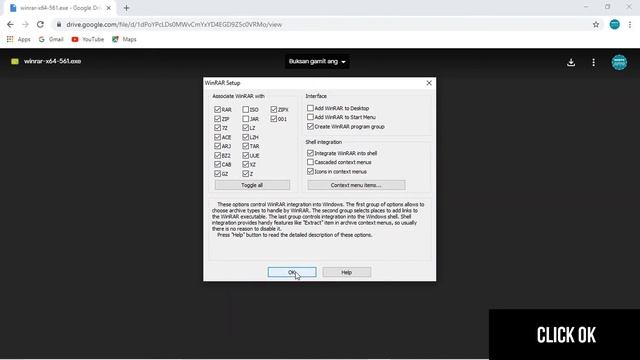Toggle the GZ association checkbox
Screen dimensions: 640x360
217,174
